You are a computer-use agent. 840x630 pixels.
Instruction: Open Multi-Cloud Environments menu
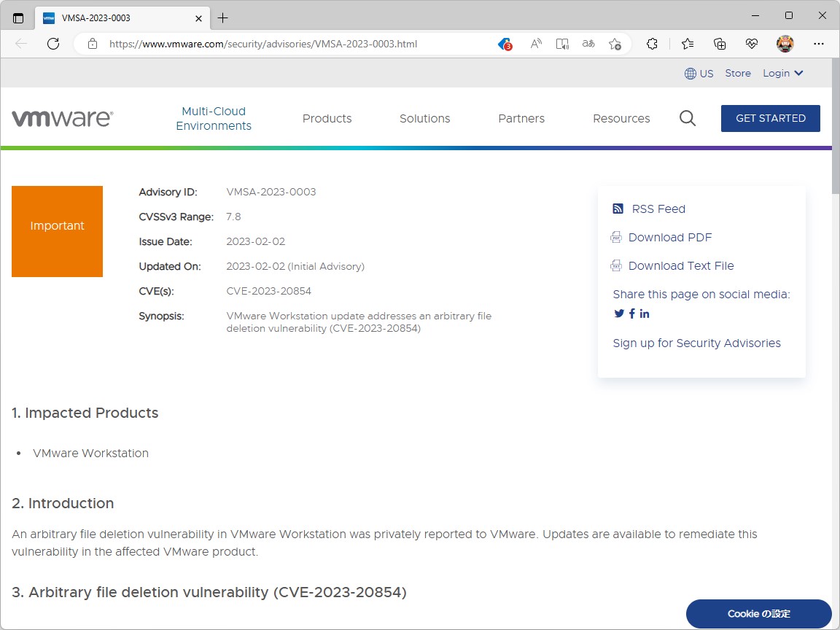[214, 118]
